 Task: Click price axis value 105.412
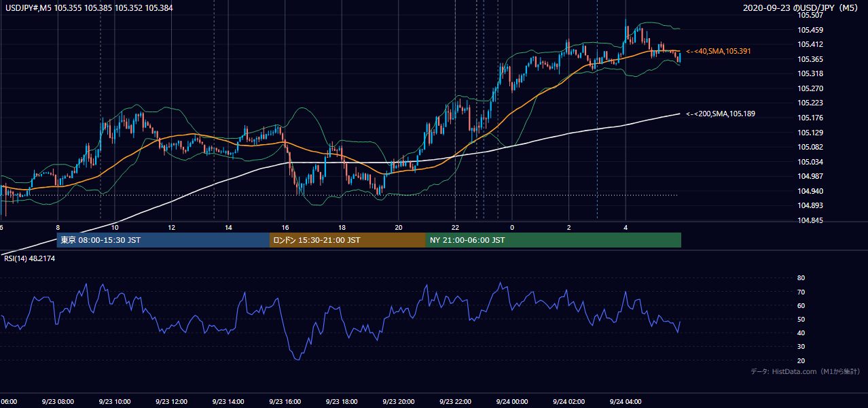pos(810,44)
